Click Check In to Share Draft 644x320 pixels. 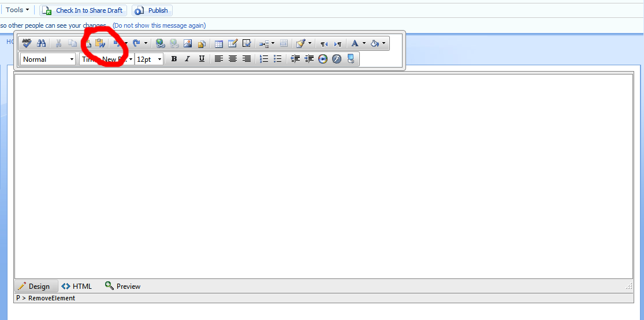83,10
